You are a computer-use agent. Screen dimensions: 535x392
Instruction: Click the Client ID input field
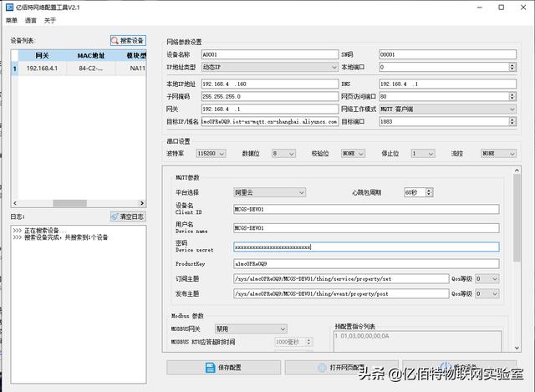[366, 209]
